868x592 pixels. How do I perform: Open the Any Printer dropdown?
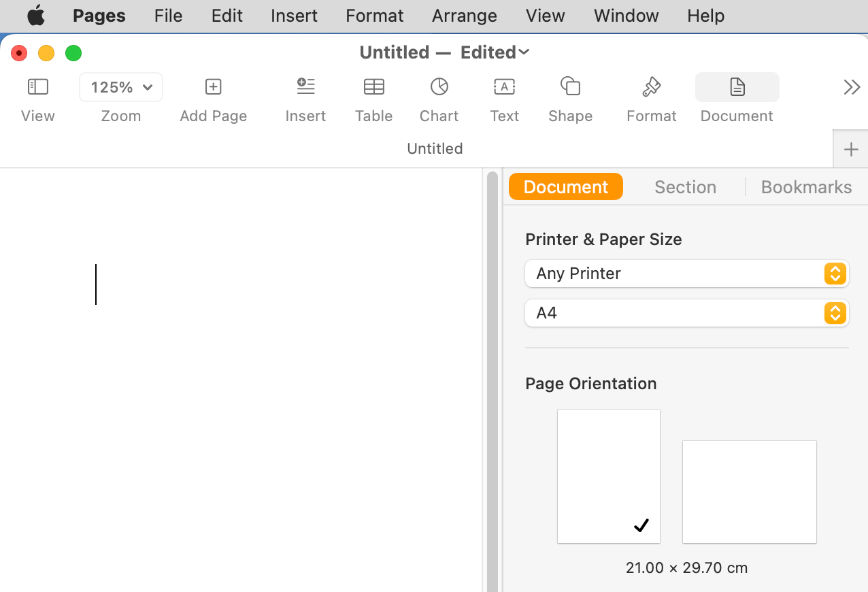pos(687,274)
